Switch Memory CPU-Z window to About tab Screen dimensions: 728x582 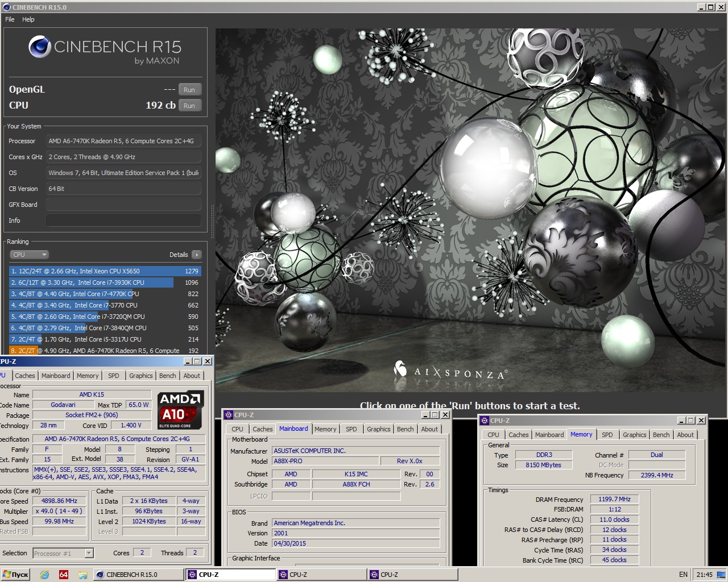(x=685, y=435)
